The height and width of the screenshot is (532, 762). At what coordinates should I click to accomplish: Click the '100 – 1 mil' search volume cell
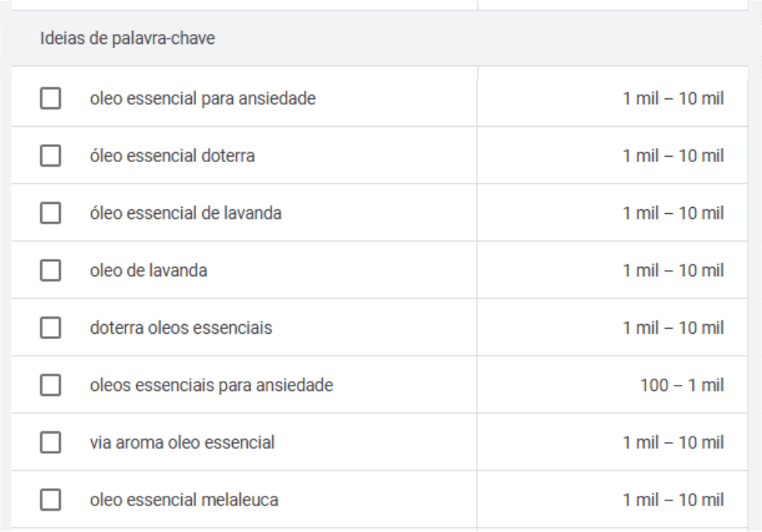[682, 386]
